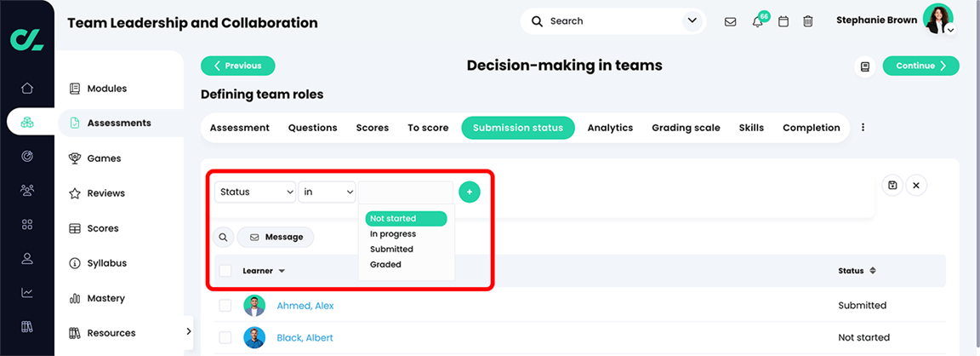Open the calendar icon in top bar

pos(783,21)
